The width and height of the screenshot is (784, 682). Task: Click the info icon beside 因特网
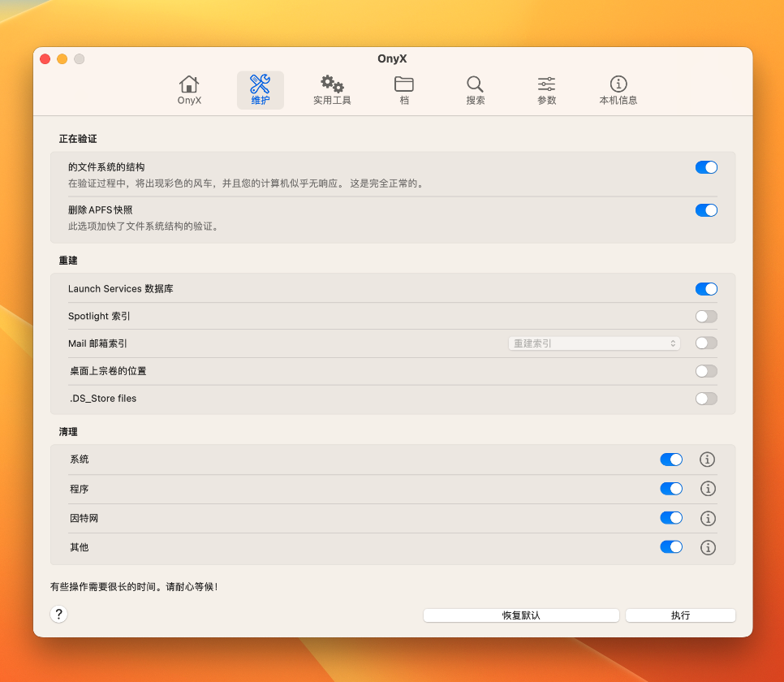[707, 518]
